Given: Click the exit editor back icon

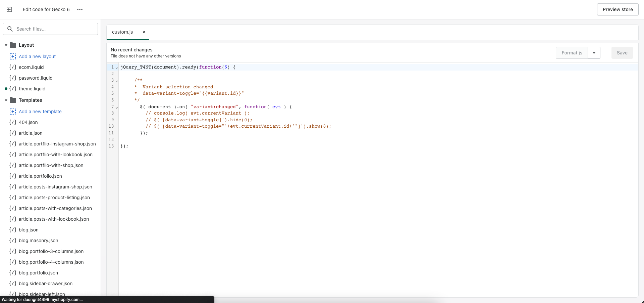Looking at the screenshot, I should click(x=9, y=9).
